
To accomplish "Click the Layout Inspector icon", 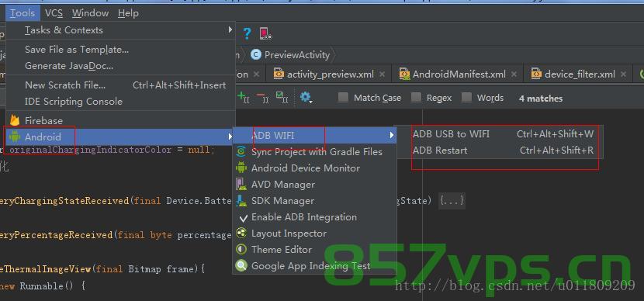I will pos(241,234).
